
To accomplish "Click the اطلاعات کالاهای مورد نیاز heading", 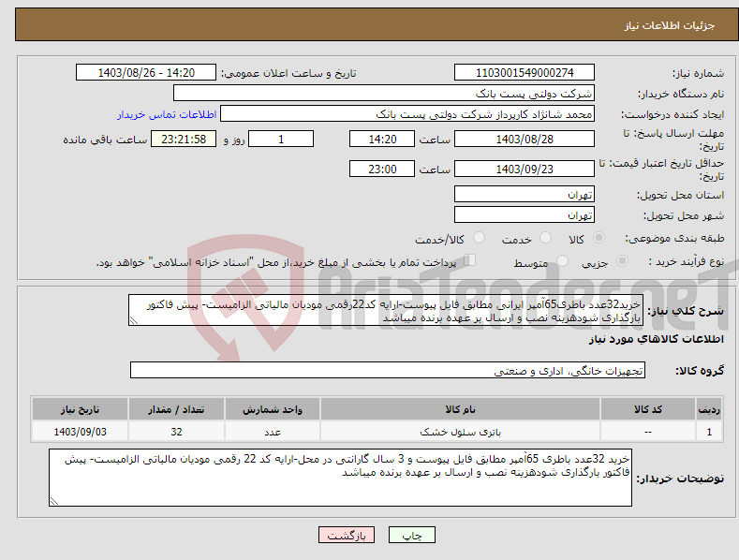I will 656,339.
